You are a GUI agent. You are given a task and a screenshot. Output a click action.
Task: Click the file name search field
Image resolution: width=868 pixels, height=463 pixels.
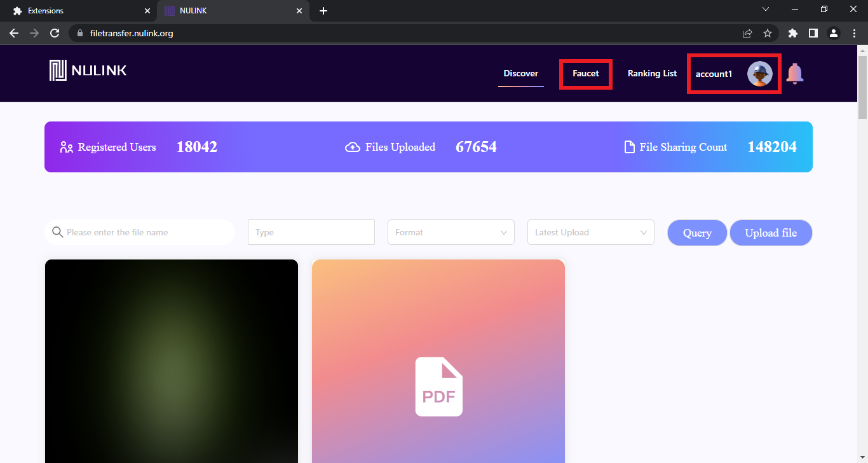coord(146,232)
